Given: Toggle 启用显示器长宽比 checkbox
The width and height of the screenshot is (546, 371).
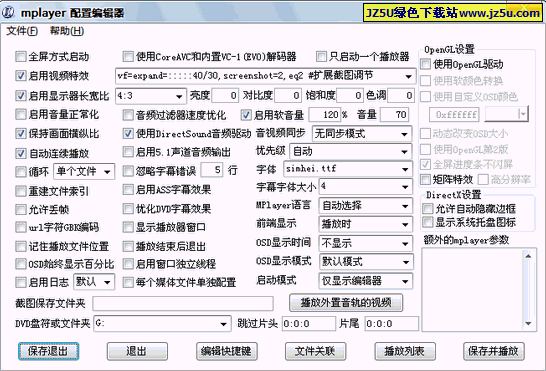Looking at the screenshot, I should click(21, 95).
